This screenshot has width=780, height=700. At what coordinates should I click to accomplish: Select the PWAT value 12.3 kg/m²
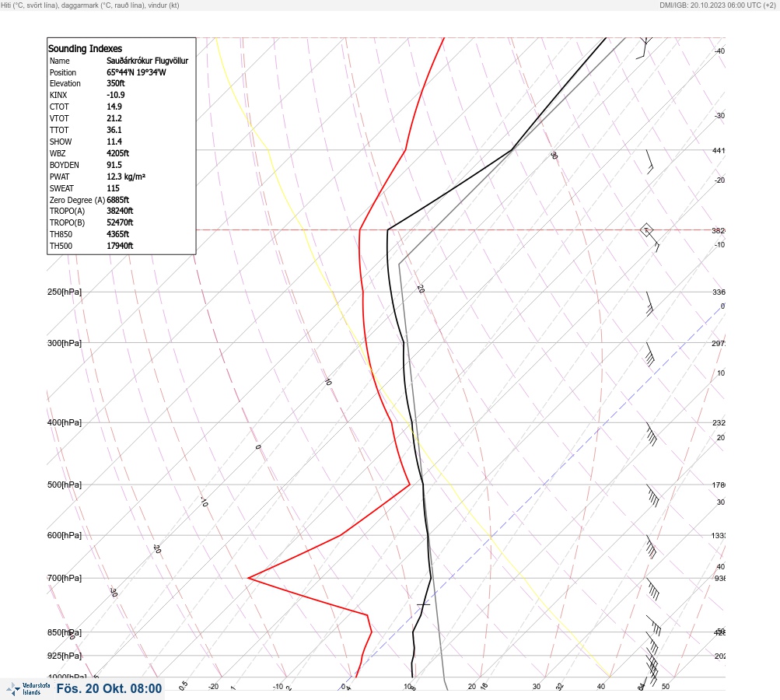point(126,177)
